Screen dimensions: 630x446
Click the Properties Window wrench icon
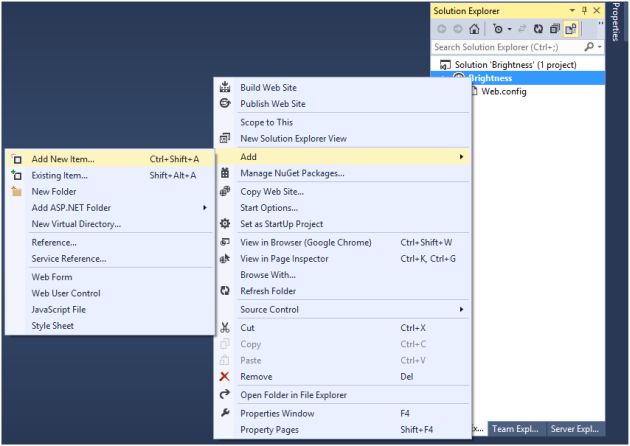click(225, 413)
